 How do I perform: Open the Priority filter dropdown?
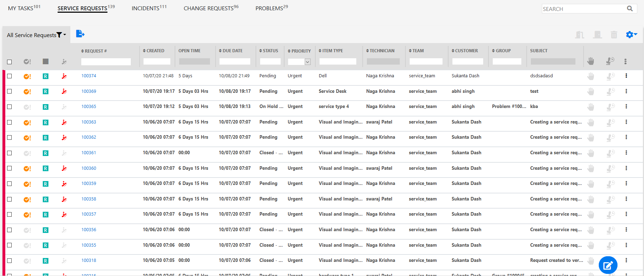[308, 62]
